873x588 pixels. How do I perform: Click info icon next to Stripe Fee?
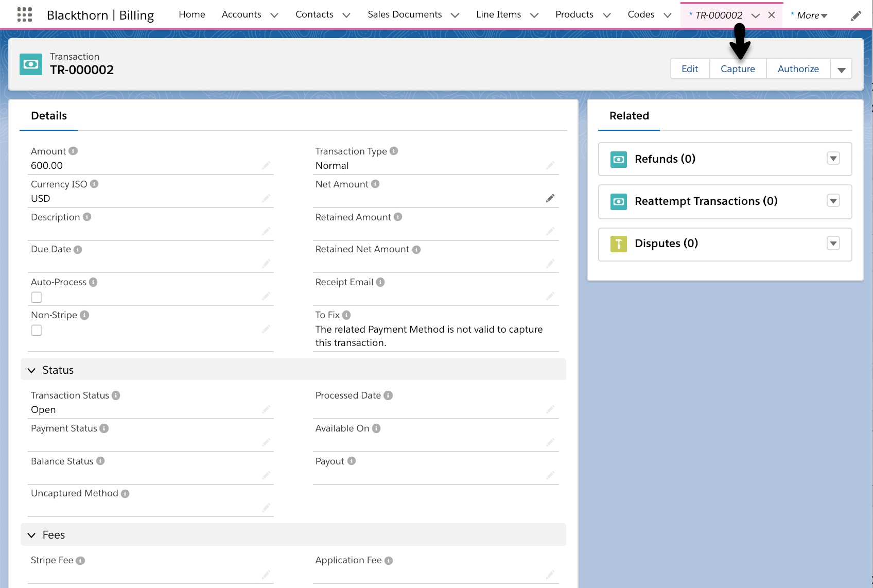coord(80,561)
